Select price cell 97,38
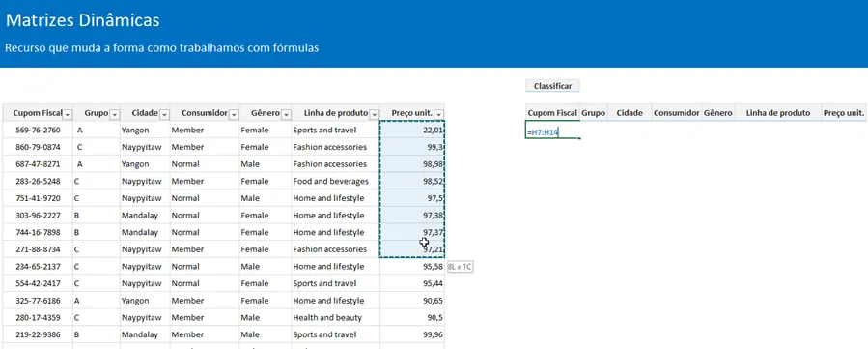 [x=412, y=216]
